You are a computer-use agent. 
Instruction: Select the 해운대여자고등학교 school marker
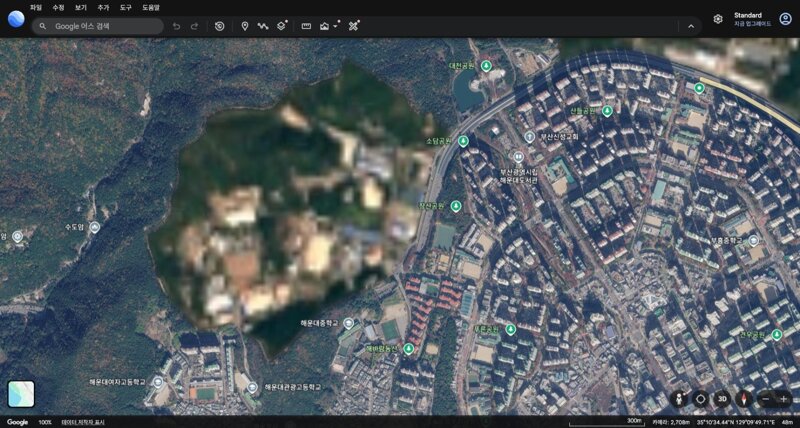[158, 382]
